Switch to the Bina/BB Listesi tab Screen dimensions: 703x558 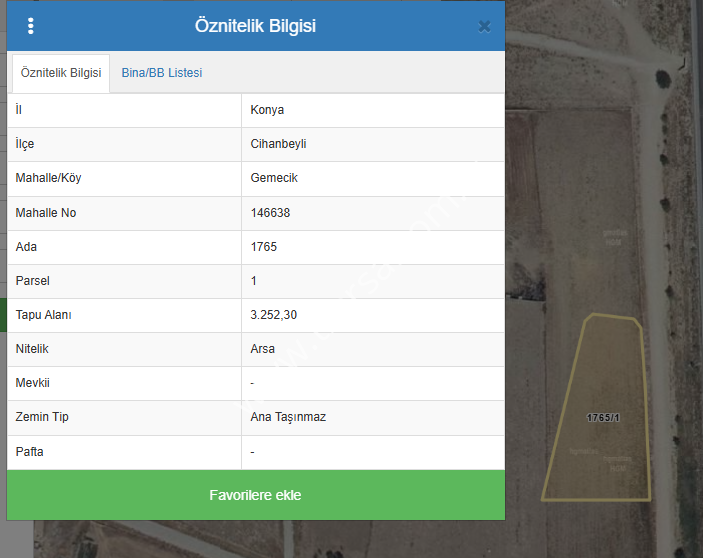click(x=162, y=73)
